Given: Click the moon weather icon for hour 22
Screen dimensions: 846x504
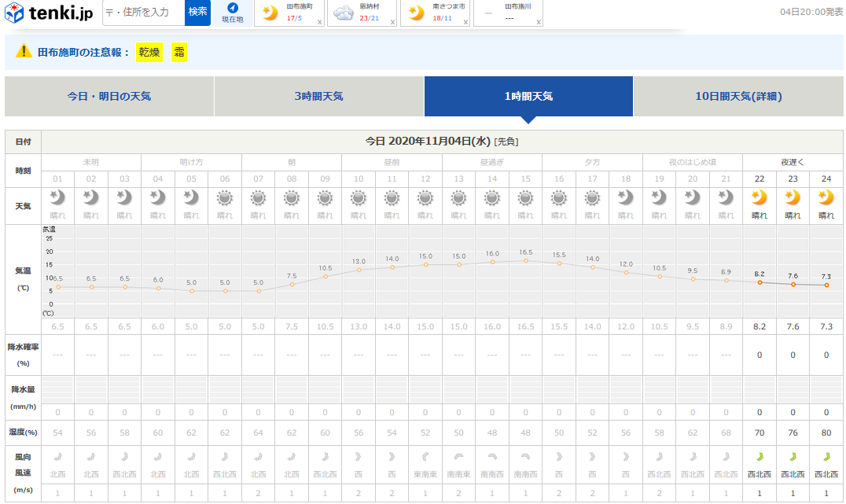Looking at the screenshot, I should pos(760,198).
